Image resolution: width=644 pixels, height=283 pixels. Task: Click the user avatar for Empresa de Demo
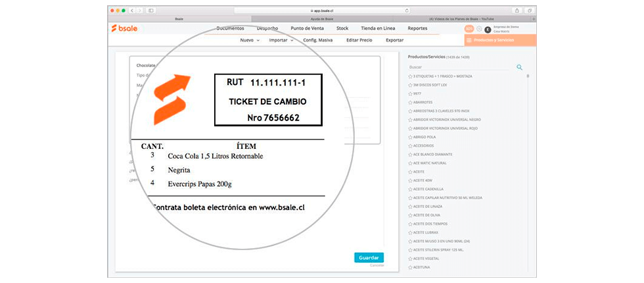(x=488, y=29)
